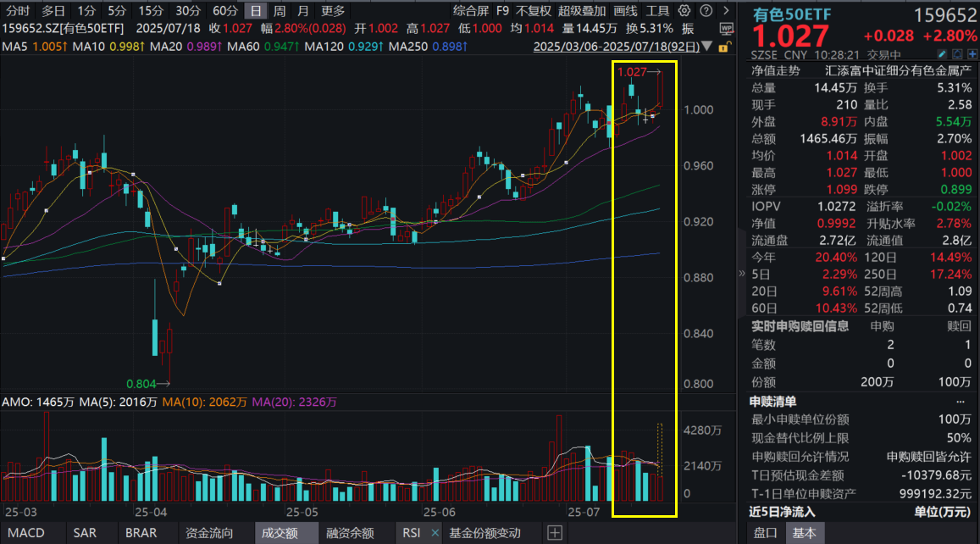Switch to the MACD indicator tab
Viewport: 980px width, 544px height.
tap(25, 533)
